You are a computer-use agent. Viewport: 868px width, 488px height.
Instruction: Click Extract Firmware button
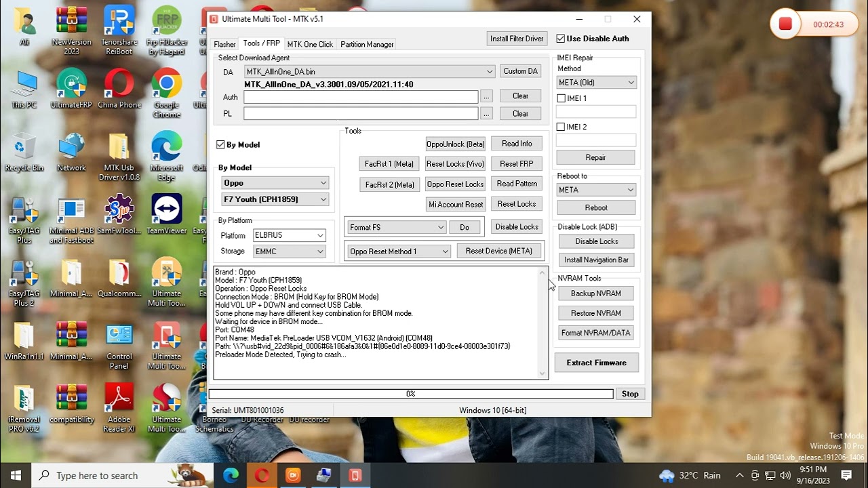tap(596, 363)
